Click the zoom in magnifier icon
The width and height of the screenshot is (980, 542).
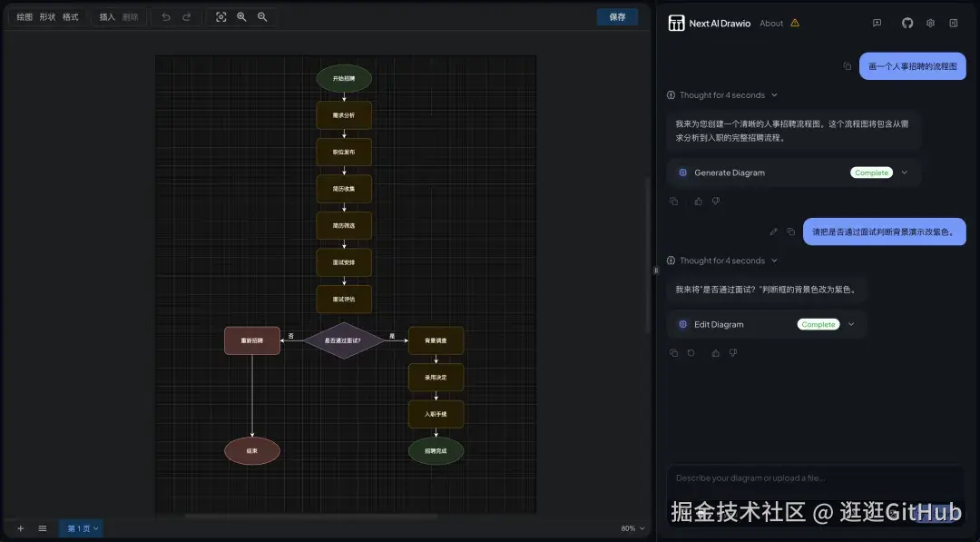point(241,17)
